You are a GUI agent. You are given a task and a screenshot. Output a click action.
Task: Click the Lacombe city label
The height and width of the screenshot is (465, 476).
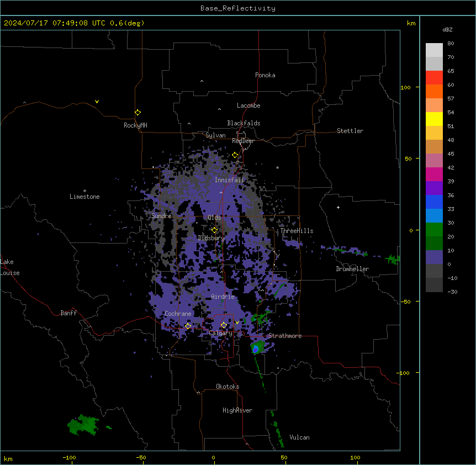pos(248,105)
